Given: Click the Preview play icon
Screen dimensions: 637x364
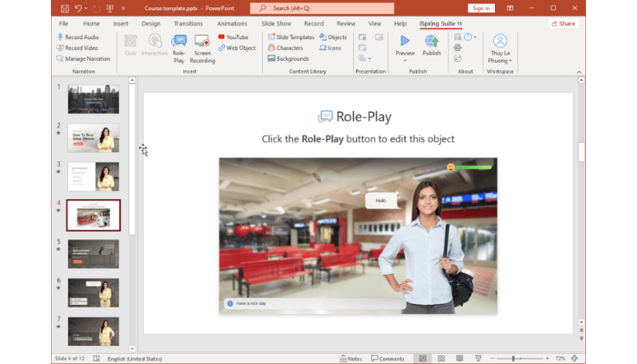Looking at the screenshot, I should pos(405,41).
